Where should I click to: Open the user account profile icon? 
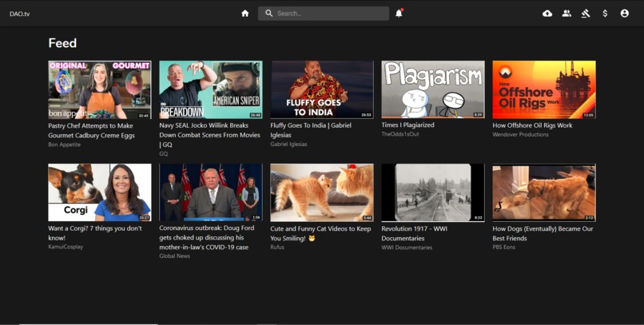pyautogui.click(x=624, y=14)
